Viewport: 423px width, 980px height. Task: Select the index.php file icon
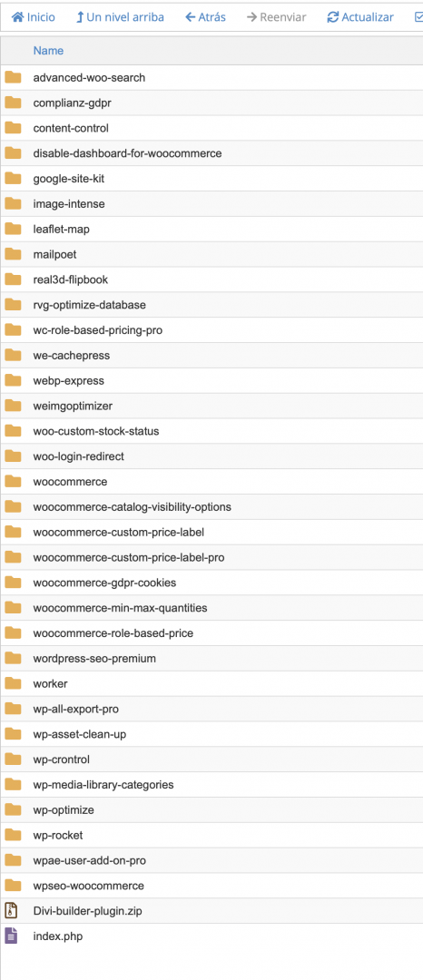coord(12,936)
